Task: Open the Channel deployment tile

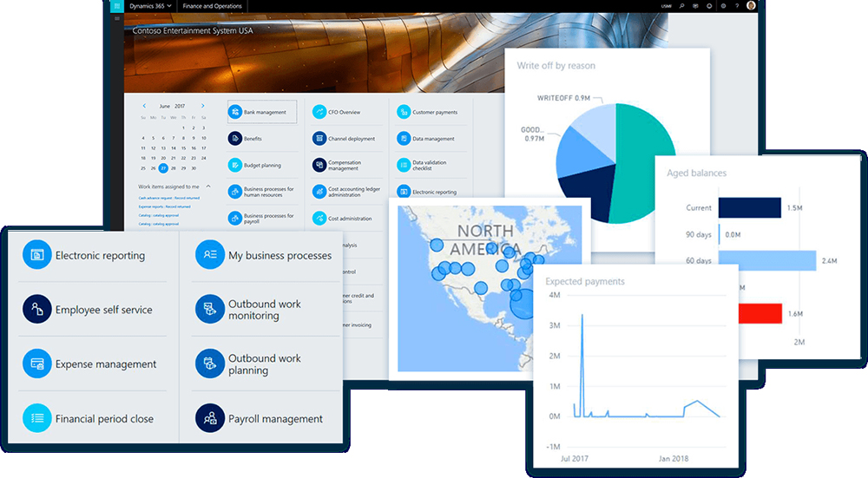Action: [x=346, y=138]
